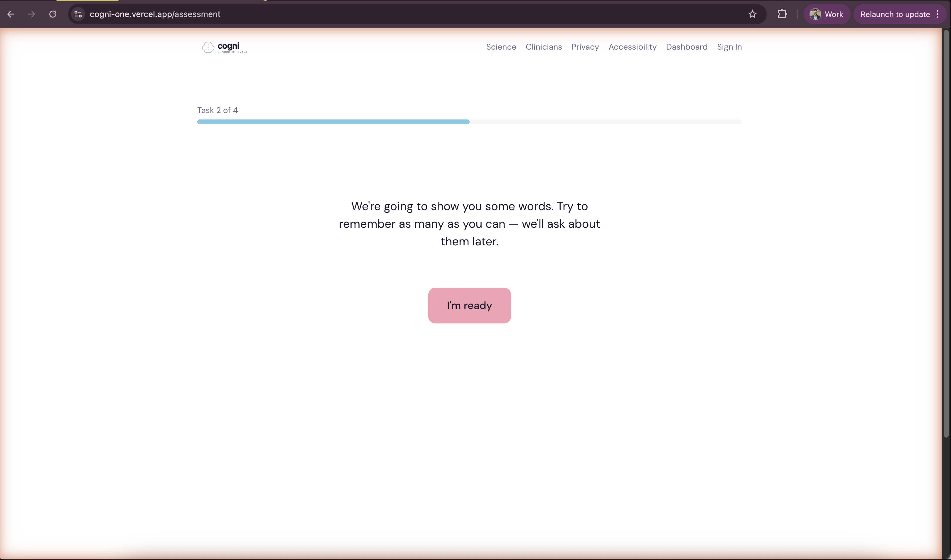Screen dimensions: 951x560
Task: Click the forward navigation arrow
Action: pyautogui.click(x=32, y=14)
